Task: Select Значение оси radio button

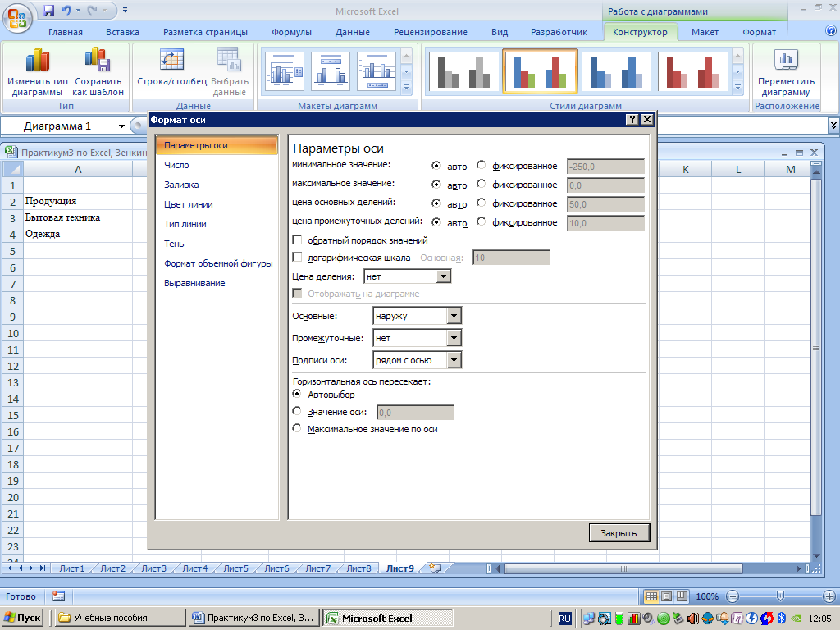Action: 297,412
